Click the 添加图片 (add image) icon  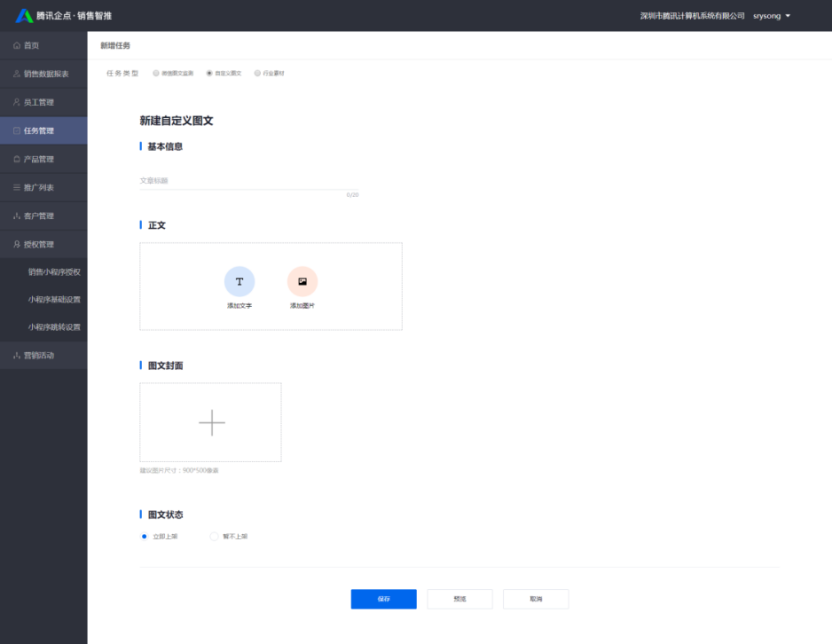[x=302, y=281]
